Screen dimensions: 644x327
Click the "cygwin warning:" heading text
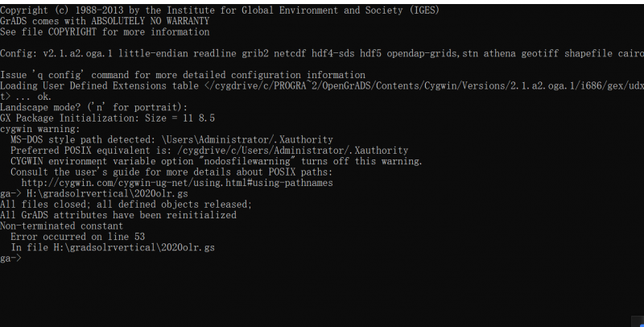(39, 129)
